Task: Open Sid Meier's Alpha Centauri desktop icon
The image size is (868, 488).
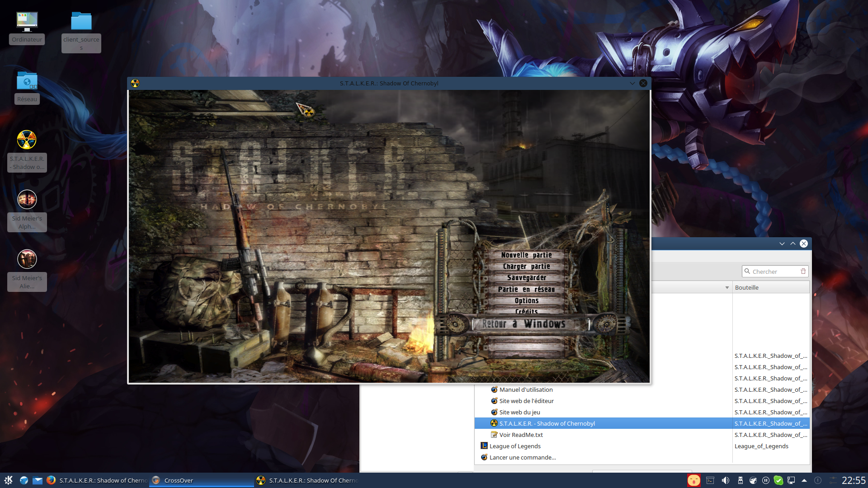Action: coord(27,200)
